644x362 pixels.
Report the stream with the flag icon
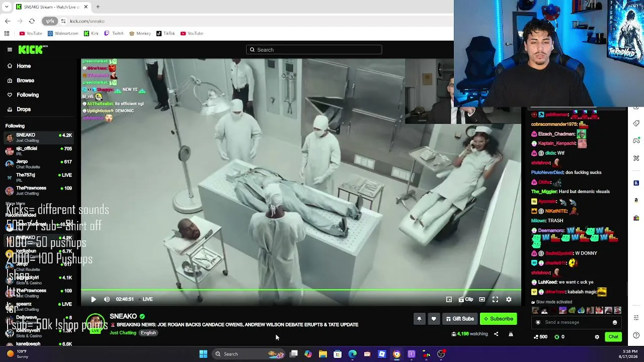[511, 334]
